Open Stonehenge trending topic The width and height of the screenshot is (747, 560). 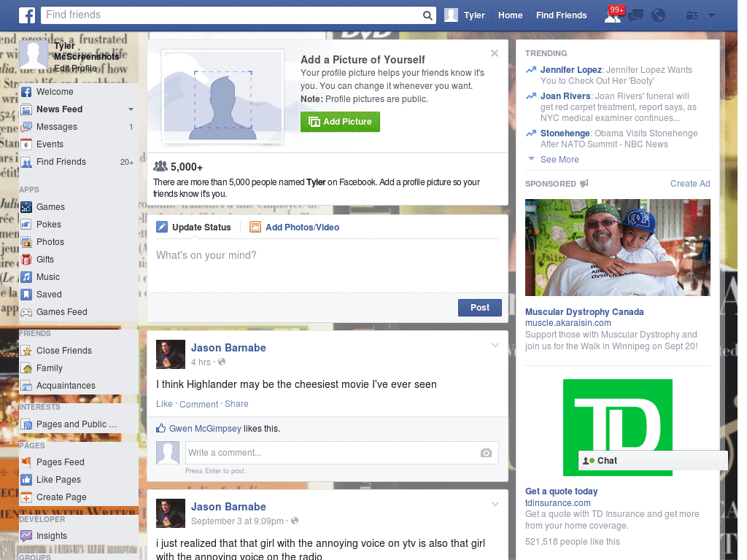(x=565, y=133)
